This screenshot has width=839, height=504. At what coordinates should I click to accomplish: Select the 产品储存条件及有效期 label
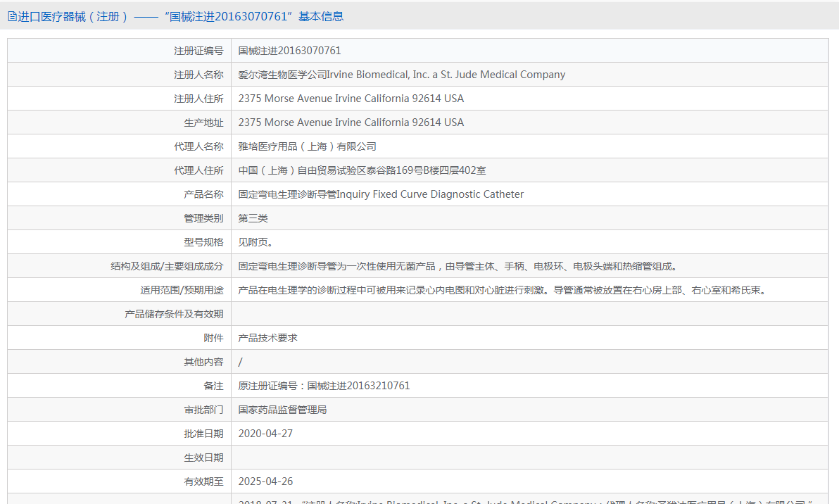[x=174, y=314]
